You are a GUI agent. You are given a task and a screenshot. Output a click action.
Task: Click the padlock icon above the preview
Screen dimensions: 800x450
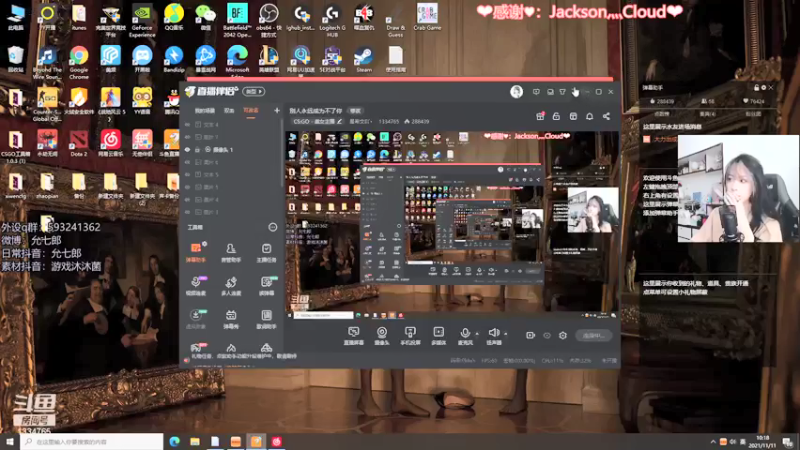(x=556, y=116)
